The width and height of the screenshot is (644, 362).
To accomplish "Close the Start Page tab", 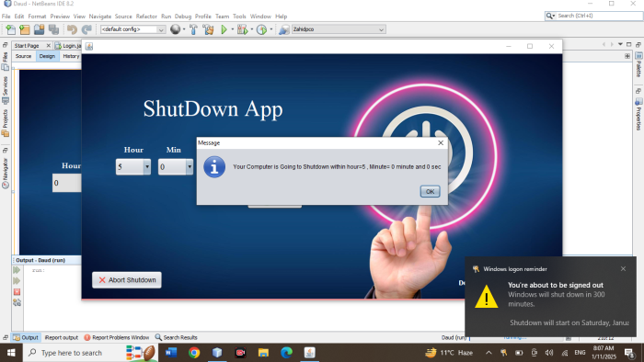I will [48, 46].
